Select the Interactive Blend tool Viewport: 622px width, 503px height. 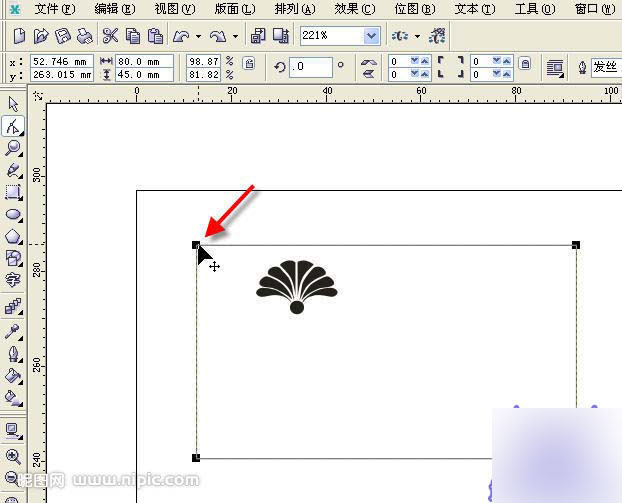(13, 307)
